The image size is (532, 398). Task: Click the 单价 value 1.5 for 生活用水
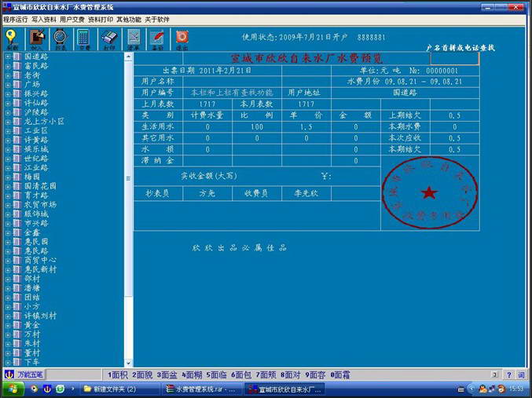[x=306, y=127]
